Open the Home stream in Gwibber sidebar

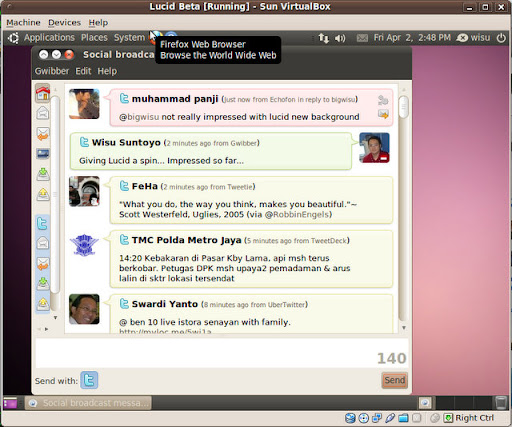(x=43, y=93)
